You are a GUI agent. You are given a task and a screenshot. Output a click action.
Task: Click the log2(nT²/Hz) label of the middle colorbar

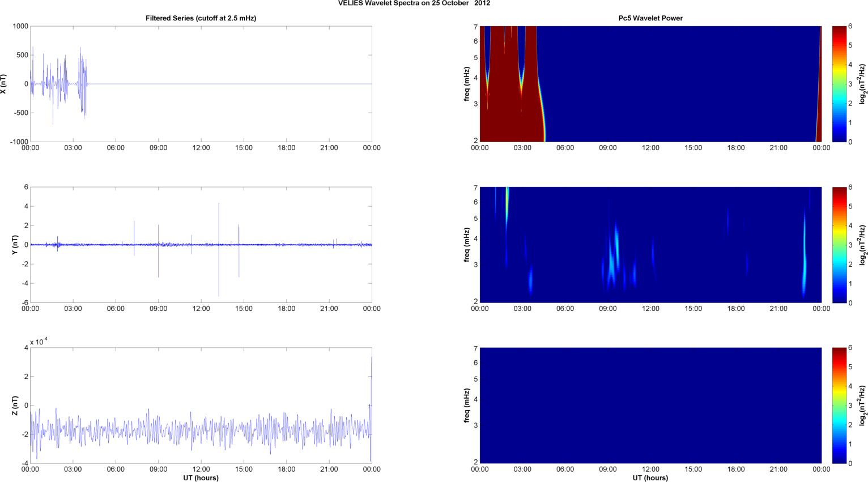point(863,245)
